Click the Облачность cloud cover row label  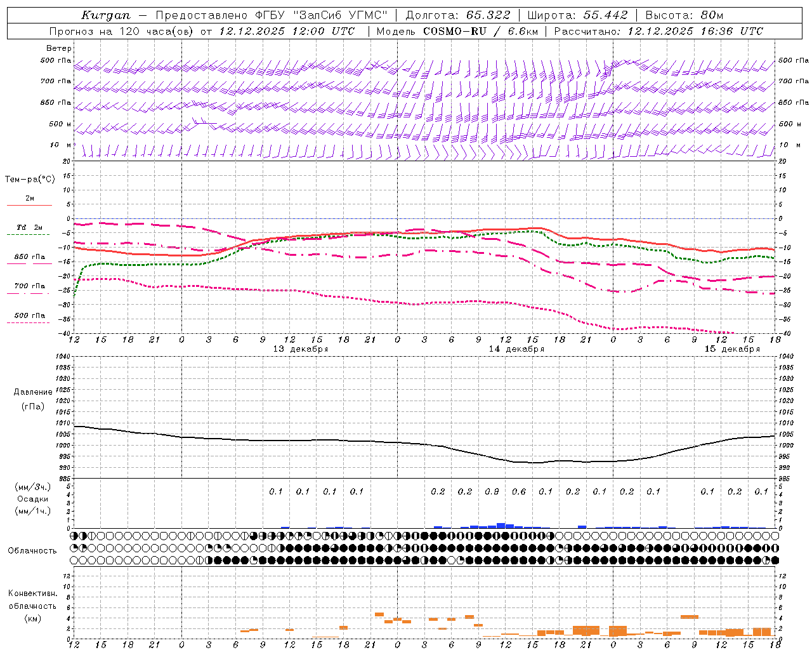pos(32,550)
